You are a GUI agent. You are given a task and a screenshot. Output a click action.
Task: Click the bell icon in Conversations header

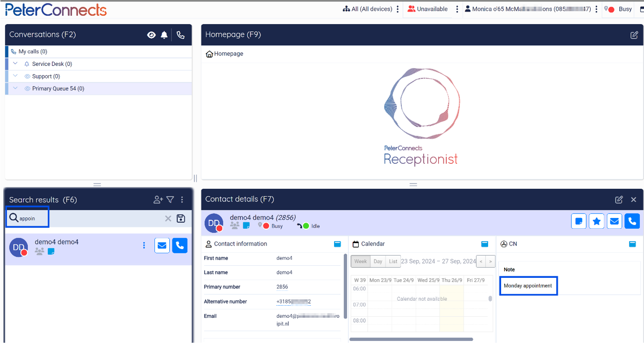(164, 35)
